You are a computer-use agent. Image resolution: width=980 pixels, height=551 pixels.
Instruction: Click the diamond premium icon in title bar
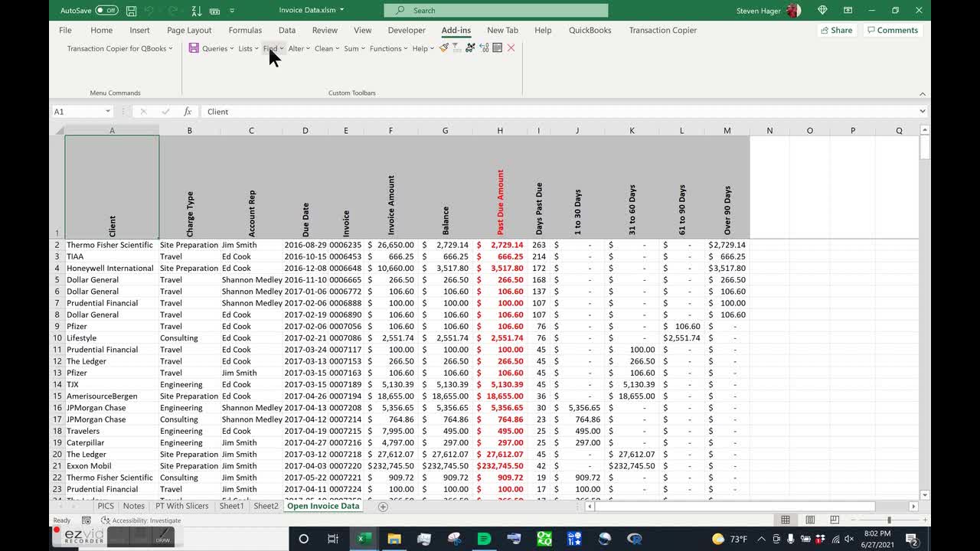[822, 11]
